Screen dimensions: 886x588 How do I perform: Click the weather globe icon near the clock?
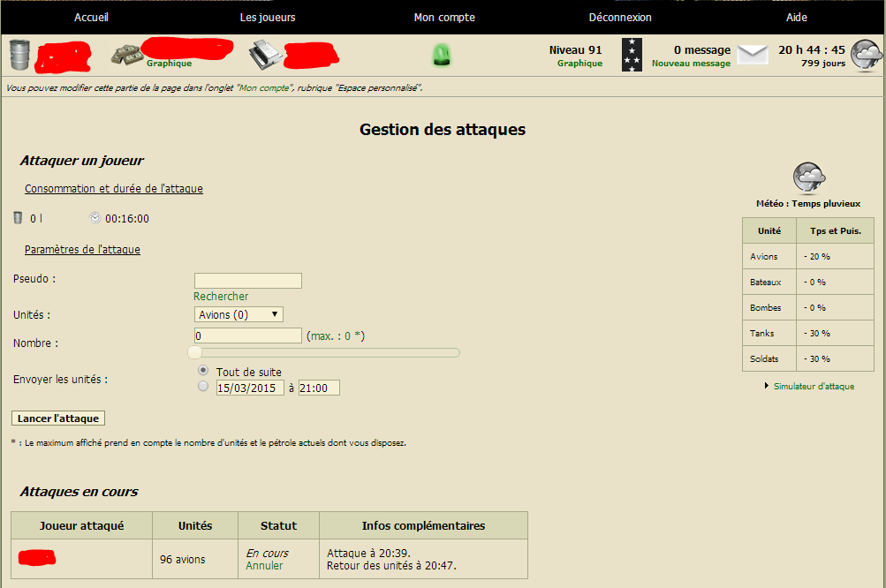[865, 55]
